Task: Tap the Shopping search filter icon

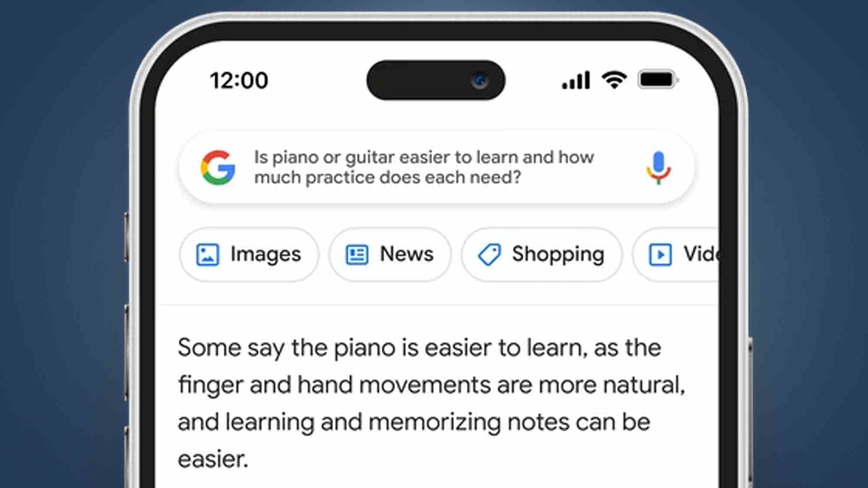Action: click(489, 253)
